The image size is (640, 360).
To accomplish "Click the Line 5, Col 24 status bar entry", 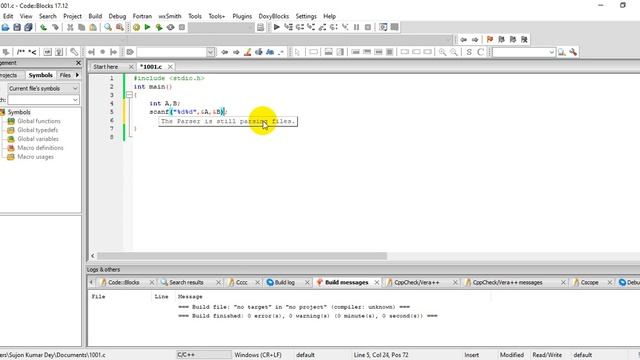I will click(381, 355).
